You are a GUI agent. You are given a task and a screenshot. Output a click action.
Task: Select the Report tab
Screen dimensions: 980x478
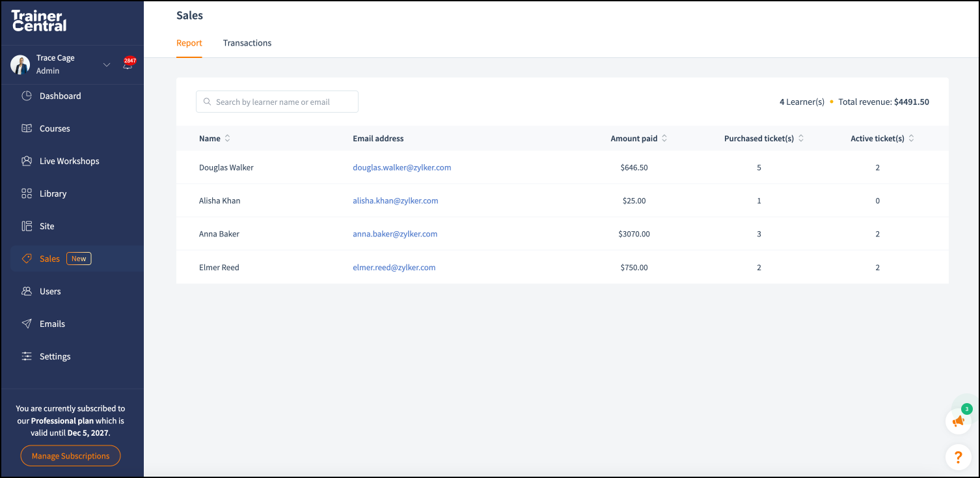[x=189, y=43]
